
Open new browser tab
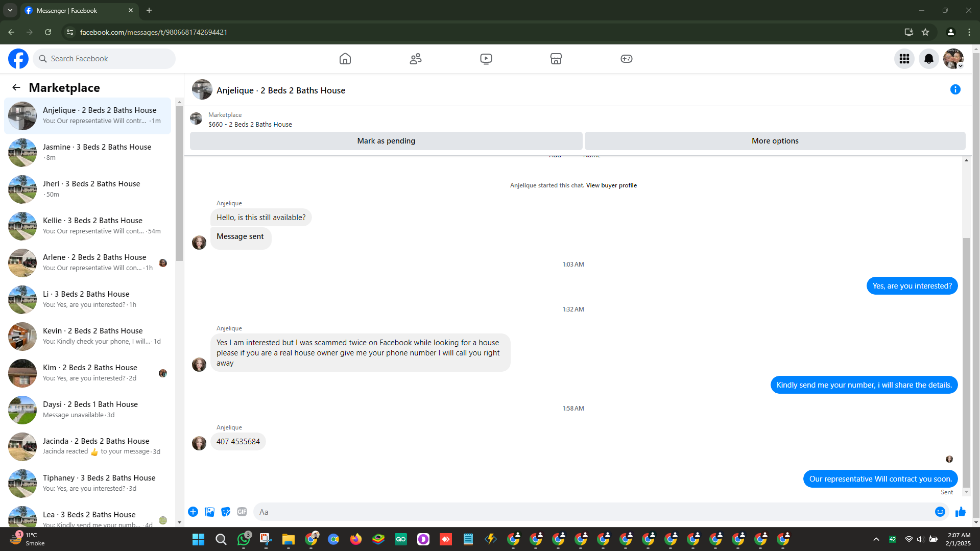(x=149, y=10)
